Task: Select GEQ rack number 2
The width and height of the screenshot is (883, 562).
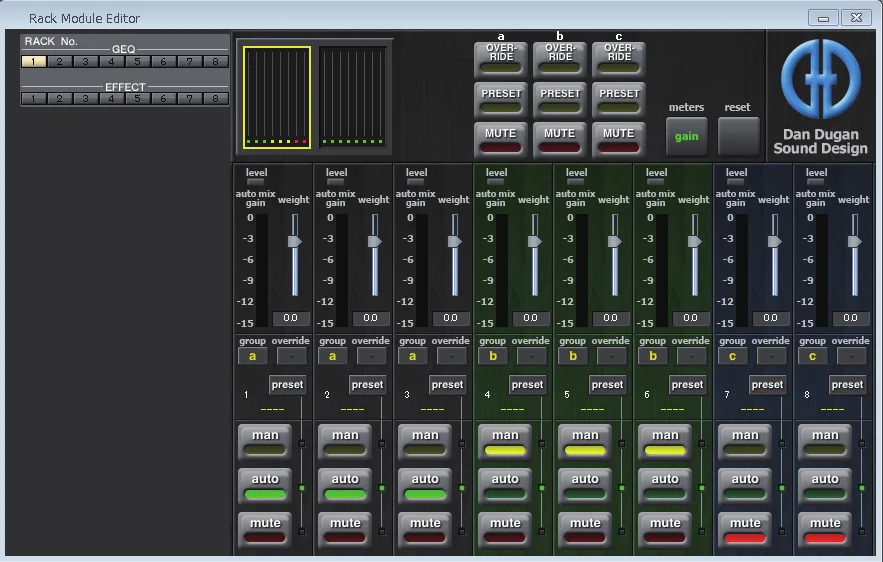Action: pos(59,61)
